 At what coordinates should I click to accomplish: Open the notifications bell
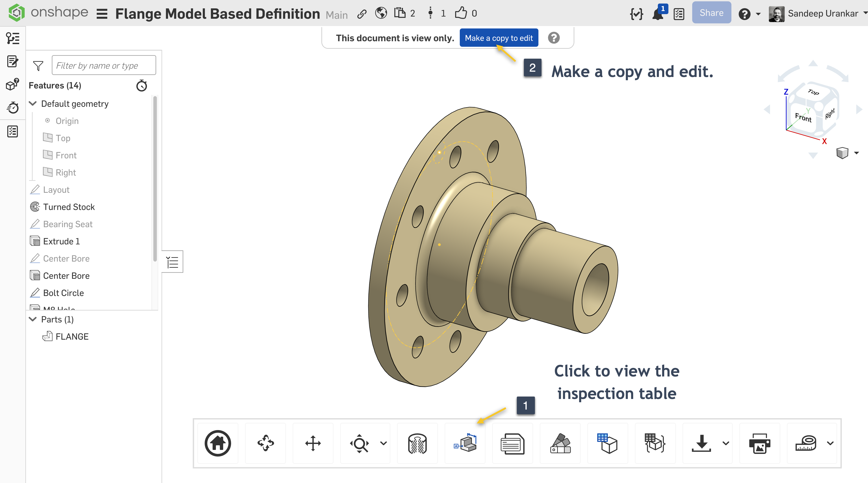click(x=657, y=14)
